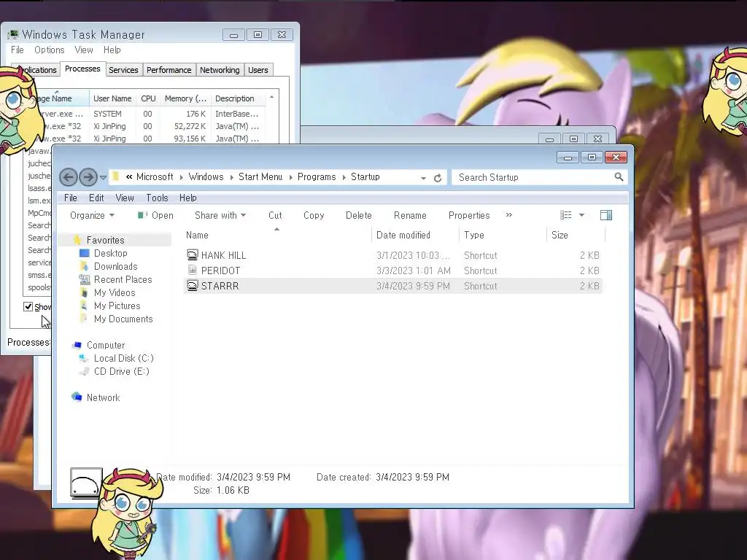Switch to Task Manager Services tab
The height and width of the screenshot is (560, 747).
123,70
